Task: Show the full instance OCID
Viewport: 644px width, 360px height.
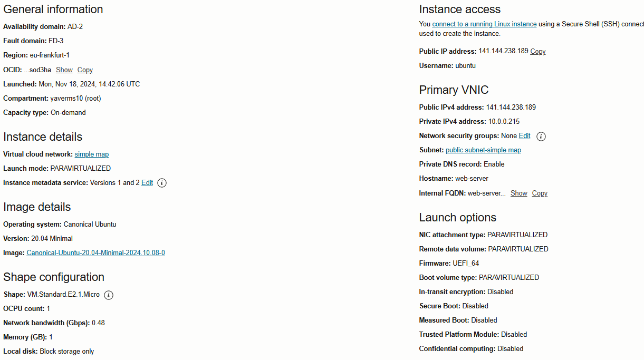Action: 64,70
